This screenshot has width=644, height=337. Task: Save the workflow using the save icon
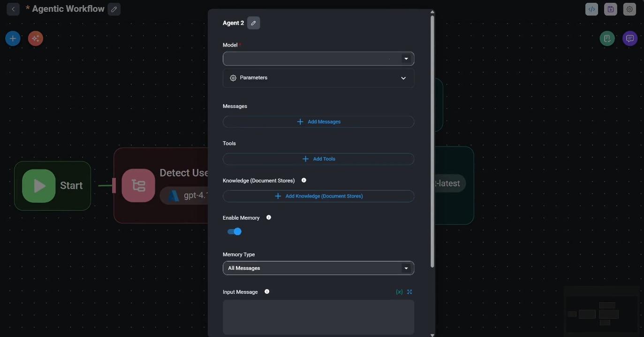610,9
